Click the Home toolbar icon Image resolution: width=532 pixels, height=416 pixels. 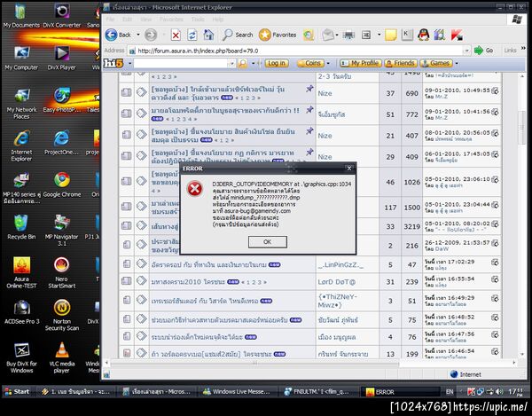[x=208, y=35]
